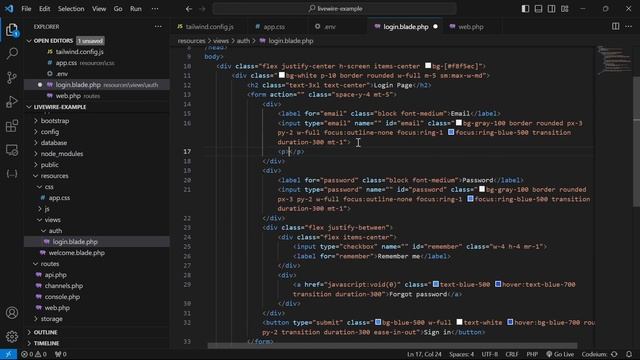Screen dimensions: 640x360
Task: Change language mode PHP in status bar
Action: coord(532,354)
